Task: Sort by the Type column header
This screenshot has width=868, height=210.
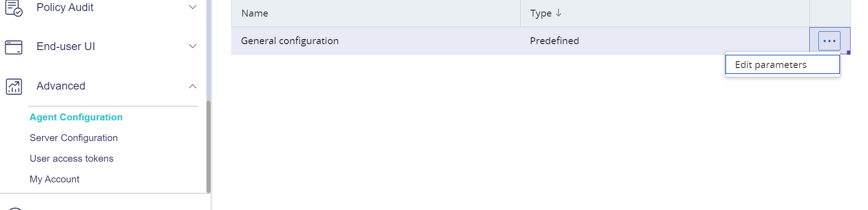Action: point(665,13)
